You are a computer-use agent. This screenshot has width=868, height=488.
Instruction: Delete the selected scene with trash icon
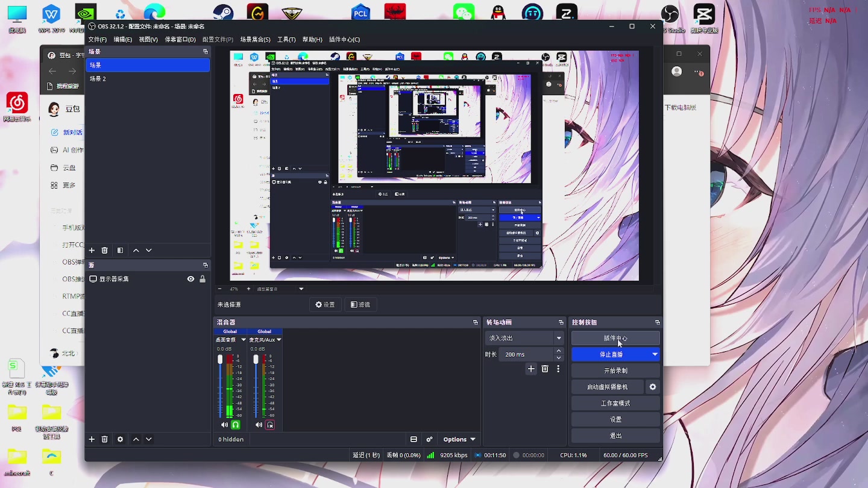[x=104, y=251]
